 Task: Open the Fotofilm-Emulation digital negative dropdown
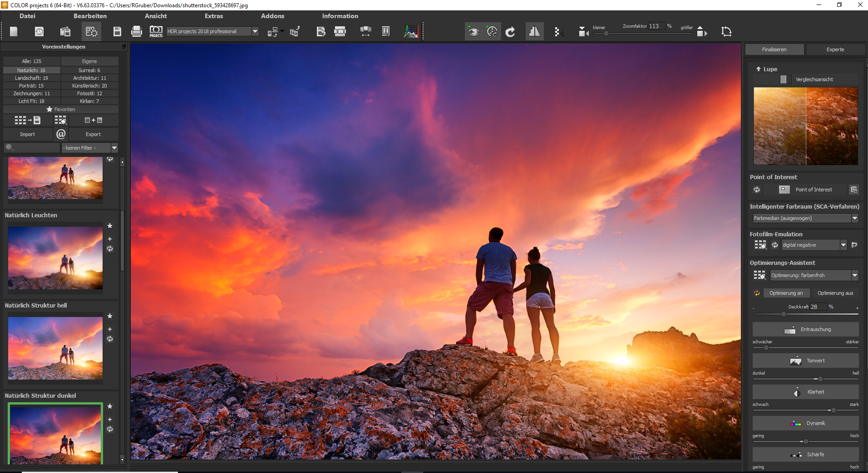[x=843, y=245]
